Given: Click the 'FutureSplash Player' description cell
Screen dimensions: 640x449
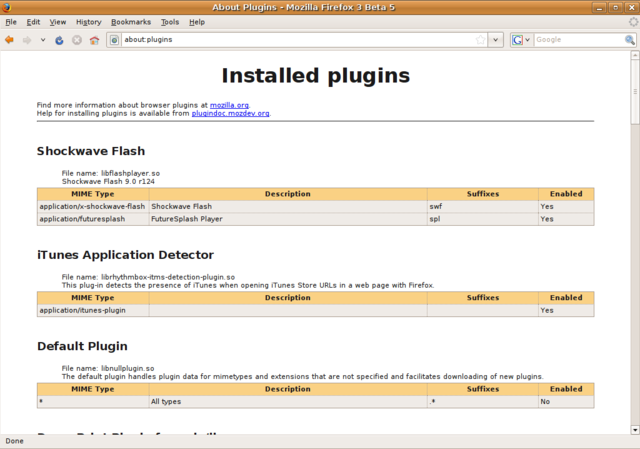Looking at the screenshot, I should click(288, 219).
